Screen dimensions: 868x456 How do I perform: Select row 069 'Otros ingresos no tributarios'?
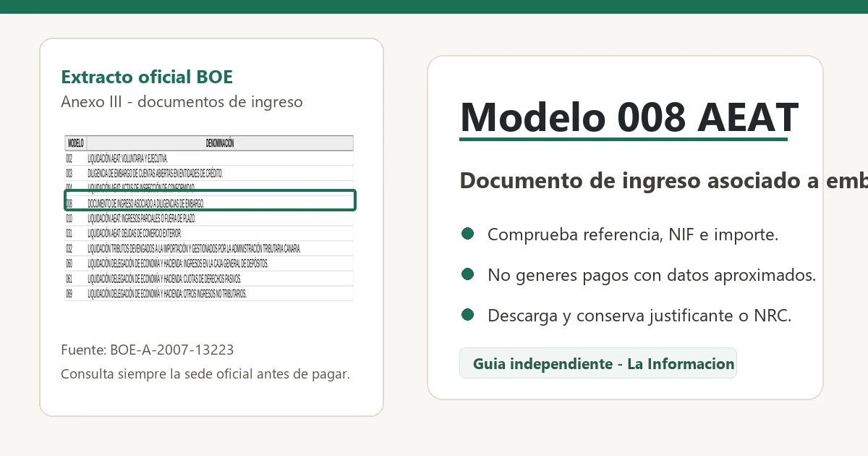(x=209, y=293)
